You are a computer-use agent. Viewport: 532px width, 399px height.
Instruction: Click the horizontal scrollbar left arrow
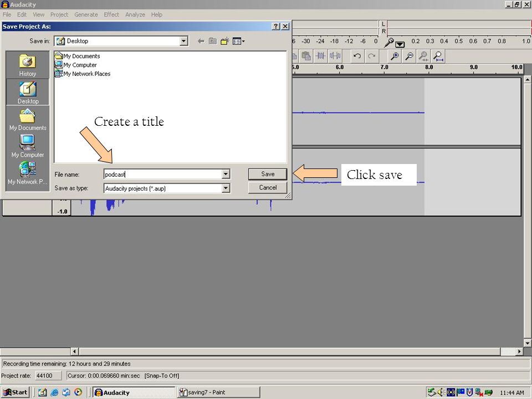click(75, 351)
